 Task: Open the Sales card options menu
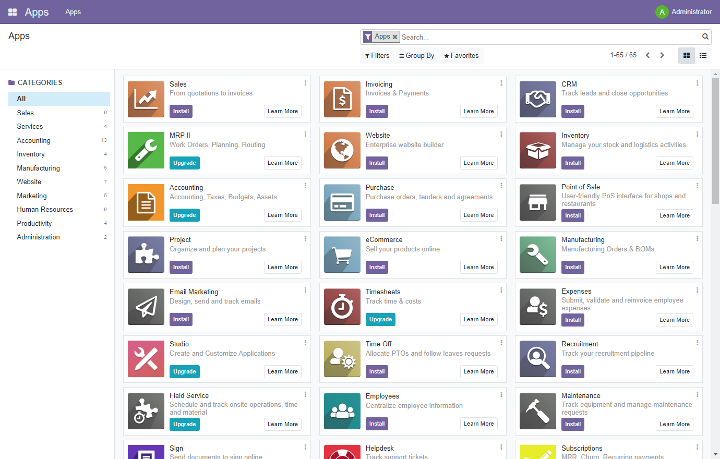[x=305, y=83]
